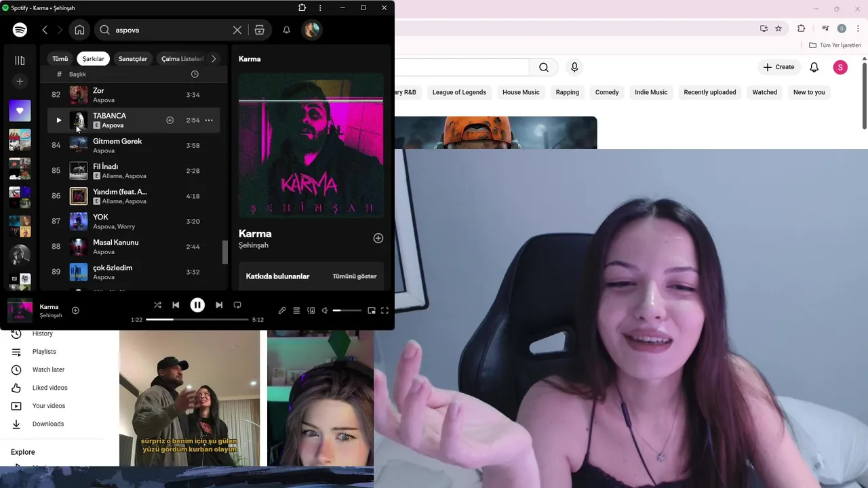Open Downloads in YouTube sidebar
868x488 pixels.
coord(47,424)
